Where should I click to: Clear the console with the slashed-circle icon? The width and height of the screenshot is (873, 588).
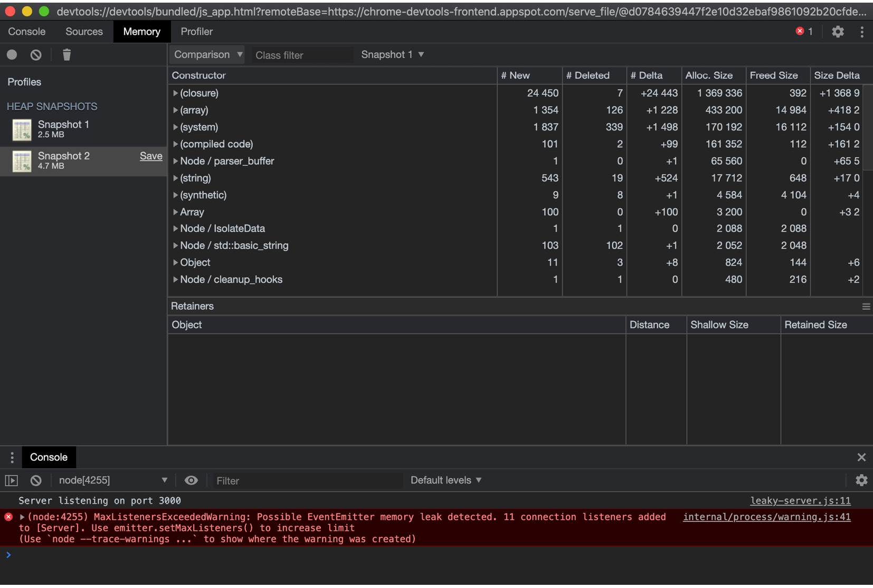[35, 480]
